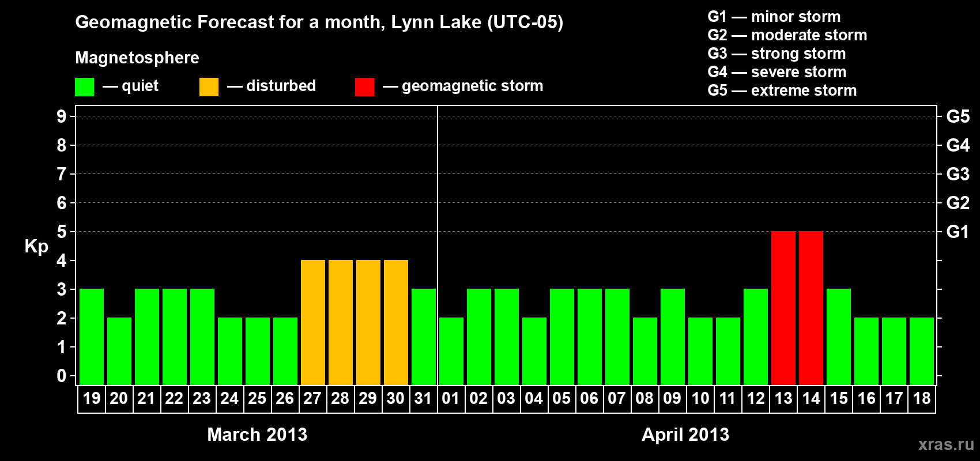Click the G5 storm level label
980x461 pixels.
958,116
